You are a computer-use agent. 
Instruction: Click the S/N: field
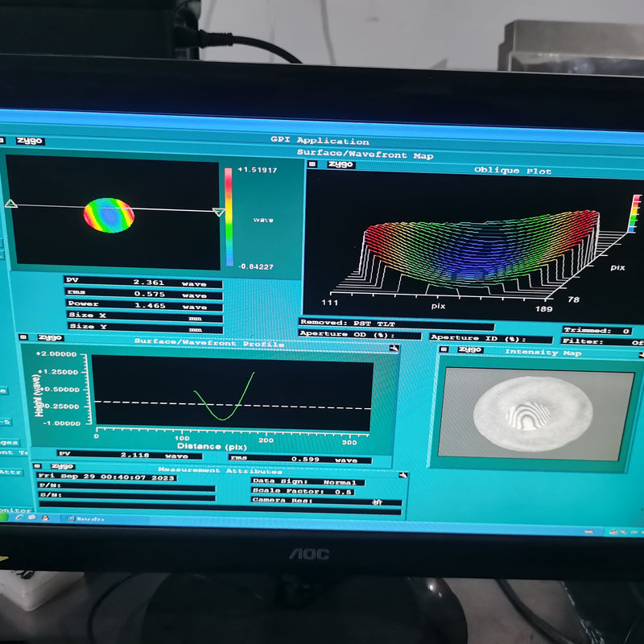coord(127,496)
